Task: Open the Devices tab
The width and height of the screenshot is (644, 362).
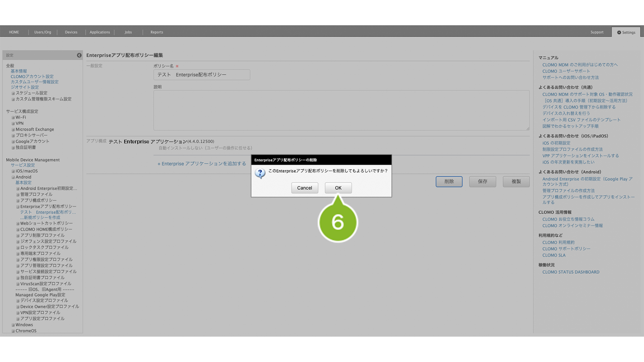Action: click(x=71, y=32)
